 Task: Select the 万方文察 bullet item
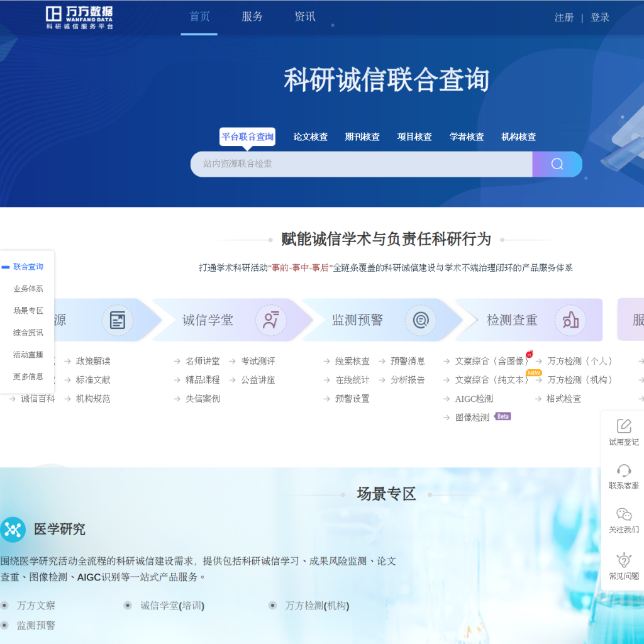click(36, 606)
